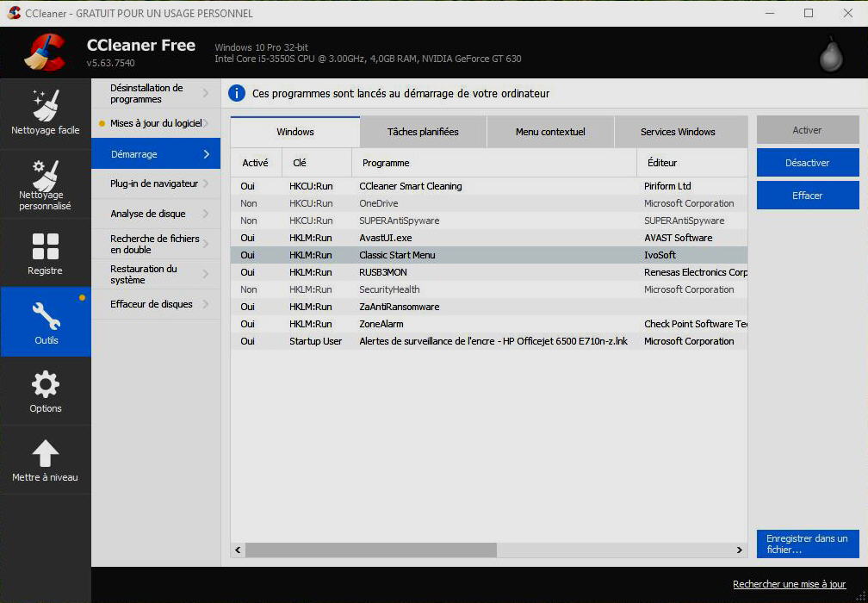Click the Renesas Electronics publisher cell
The image size is (868, 603).
[x=695, y=272]
